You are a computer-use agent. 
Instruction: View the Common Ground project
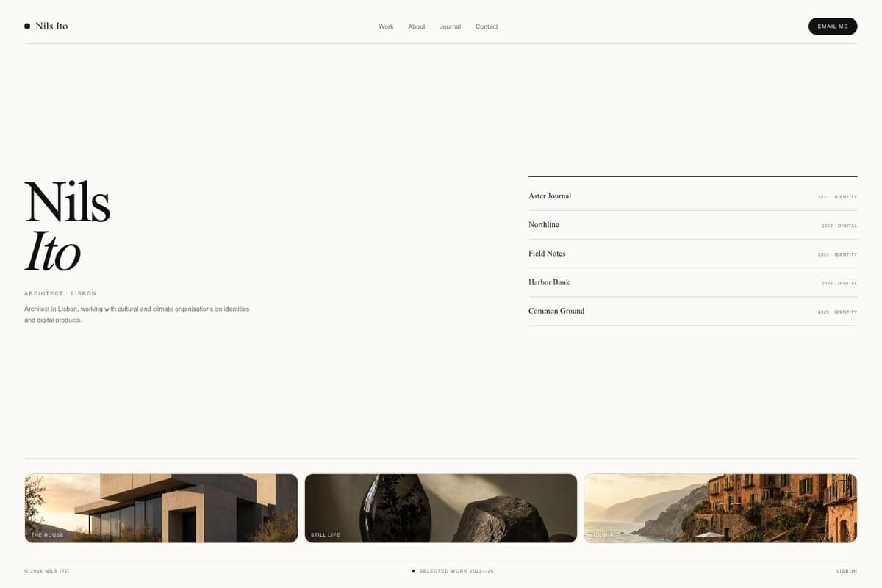click(x=692, y=311)
